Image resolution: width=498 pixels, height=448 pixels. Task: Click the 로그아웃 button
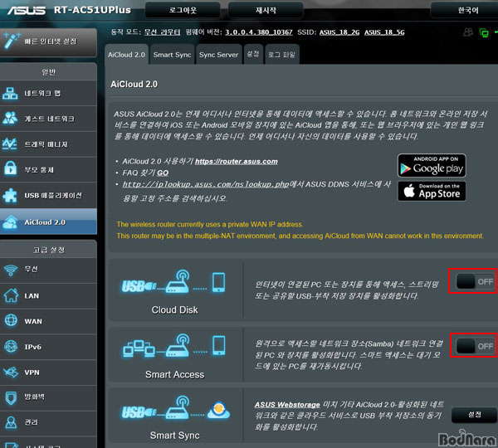(x=183, y=11)
